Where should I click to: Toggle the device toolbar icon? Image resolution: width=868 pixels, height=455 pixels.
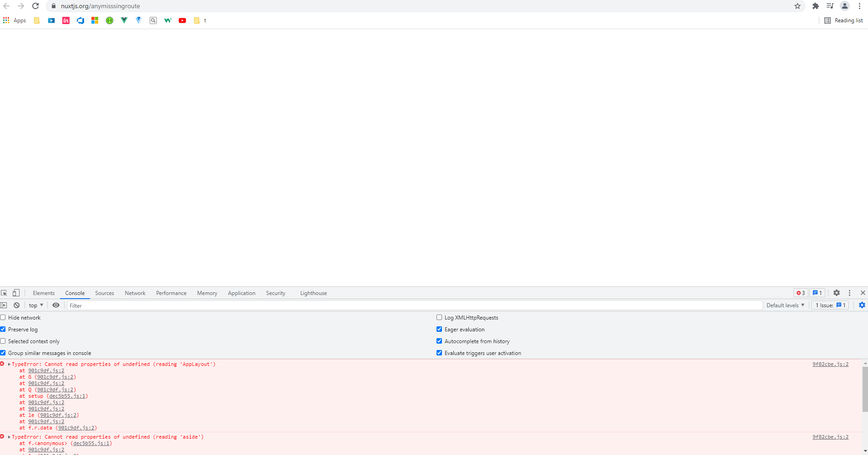pyautogui.click(x=16, y=293)
